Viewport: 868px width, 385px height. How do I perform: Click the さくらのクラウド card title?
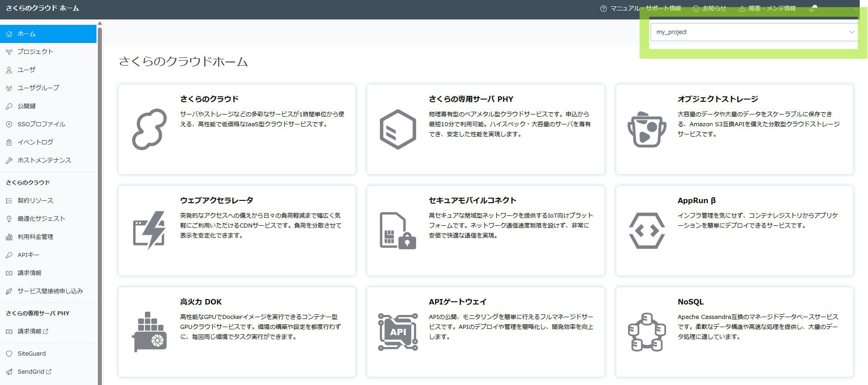pos(209,99)
